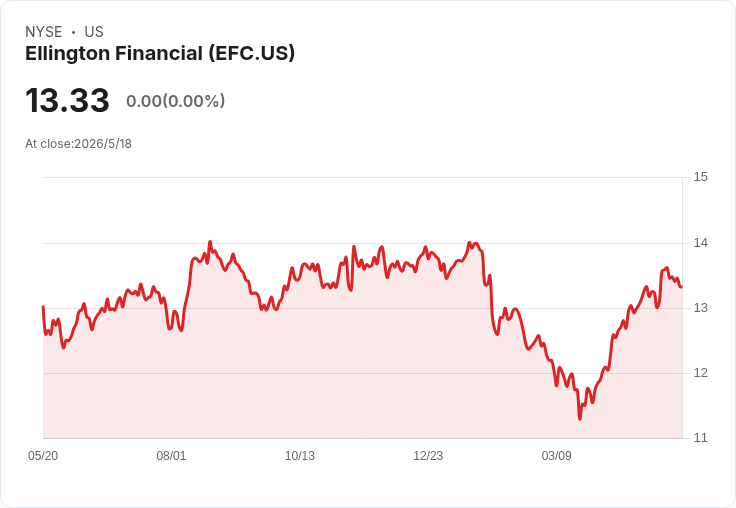Click the 05/20 date axis label
736x508 pixels.
43,455
